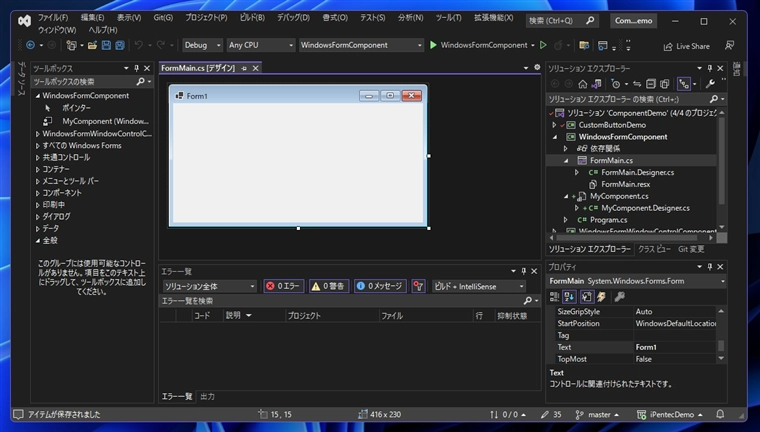
Task: Click the save (single floppy disk) icon
Action: pos(106,45)
